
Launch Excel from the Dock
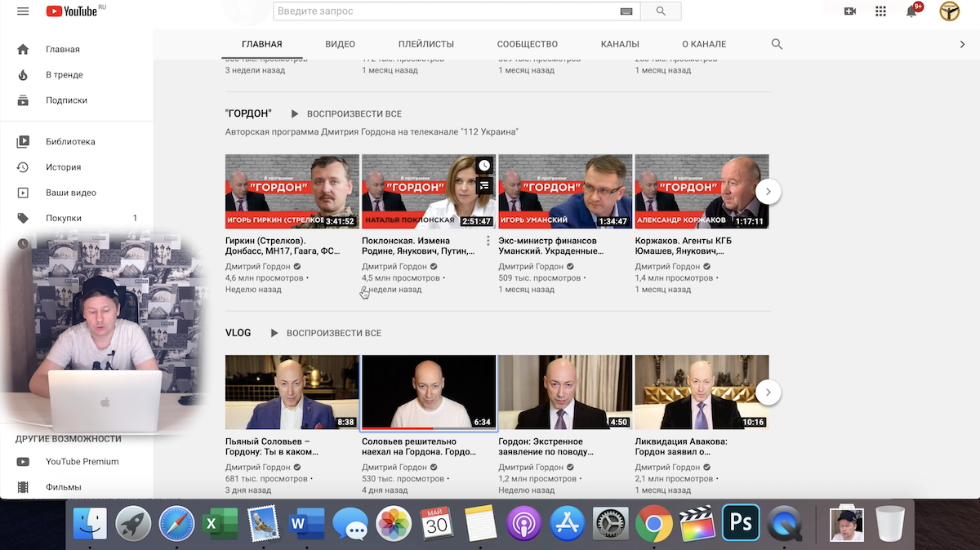220,523
